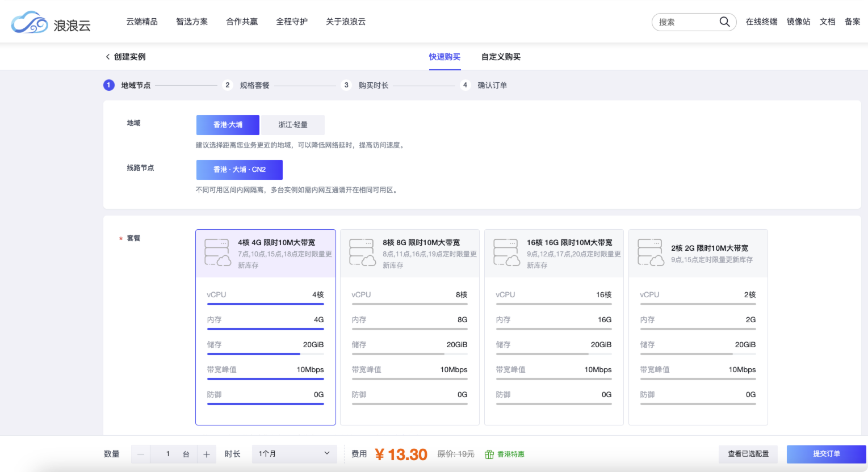Viewport: 868px width, 472px height.
Task: Switch to the 自定义购买 tab
Action: pos(501,57)
